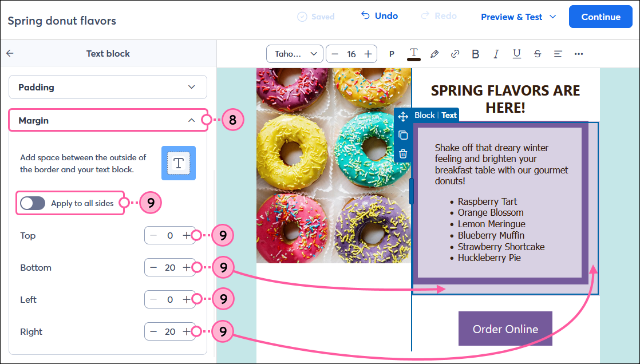Click the Huckleberry Pie list item
640x364 pixels.
click(x=489, y=258)
